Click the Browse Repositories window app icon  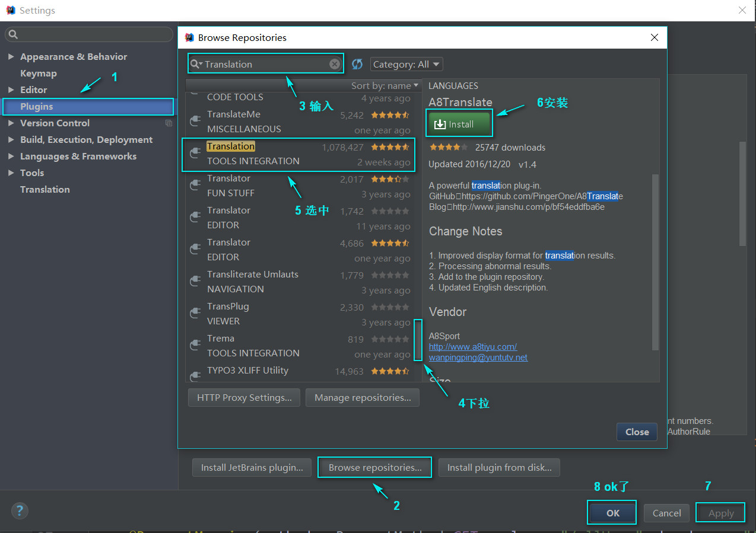(x=189, y=37)
